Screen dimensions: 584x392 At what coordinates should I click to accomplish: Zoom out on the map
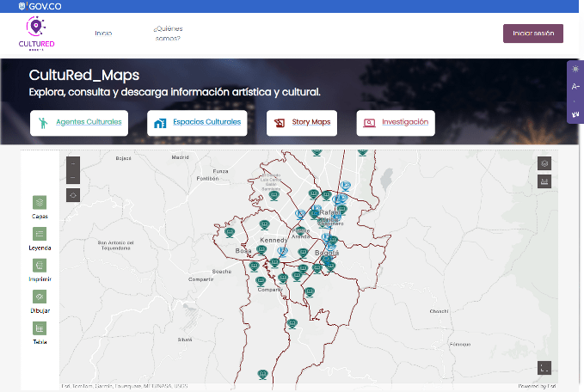click(72, 178)
